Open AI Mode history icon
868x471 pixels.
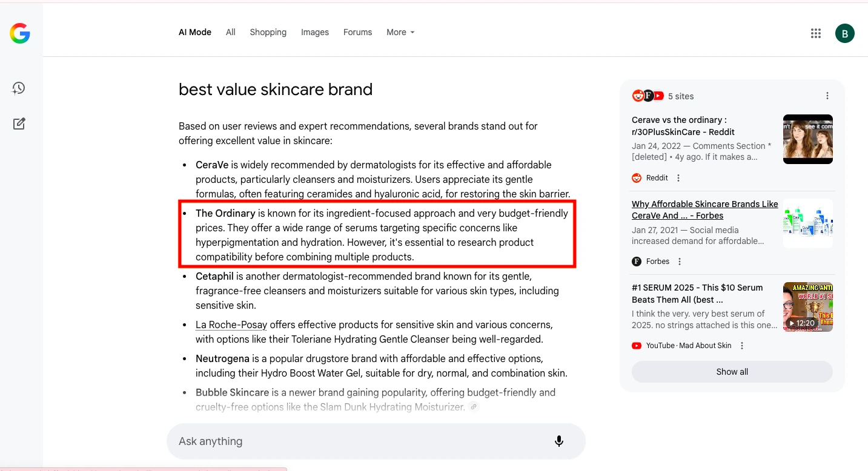point(19,88)
